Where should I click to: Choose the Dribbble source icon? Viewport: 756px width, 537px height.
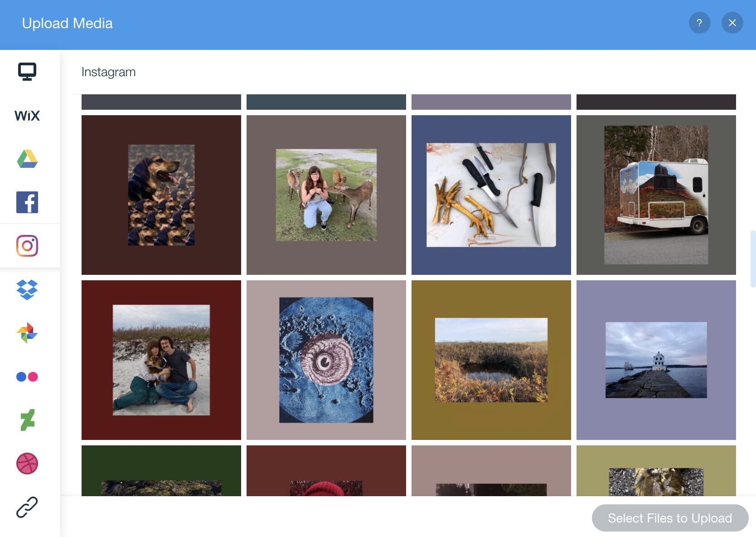[27, 464]
